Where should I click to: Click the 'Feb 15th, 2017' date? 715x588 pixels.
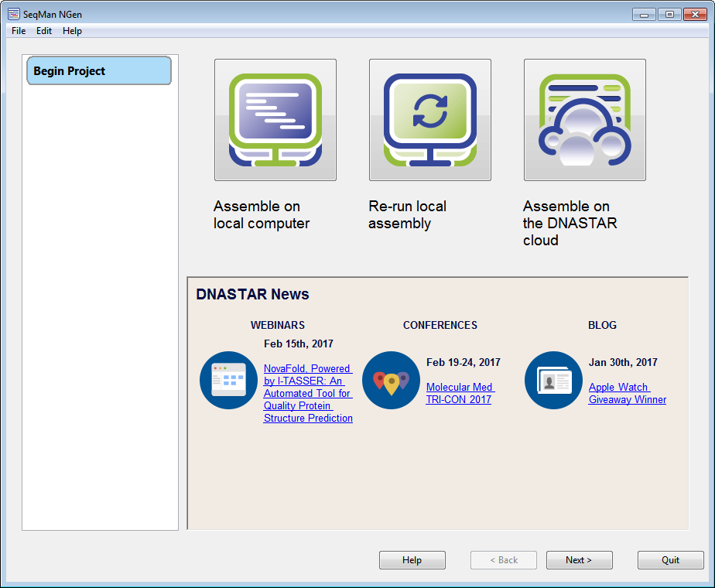[299, 344]
